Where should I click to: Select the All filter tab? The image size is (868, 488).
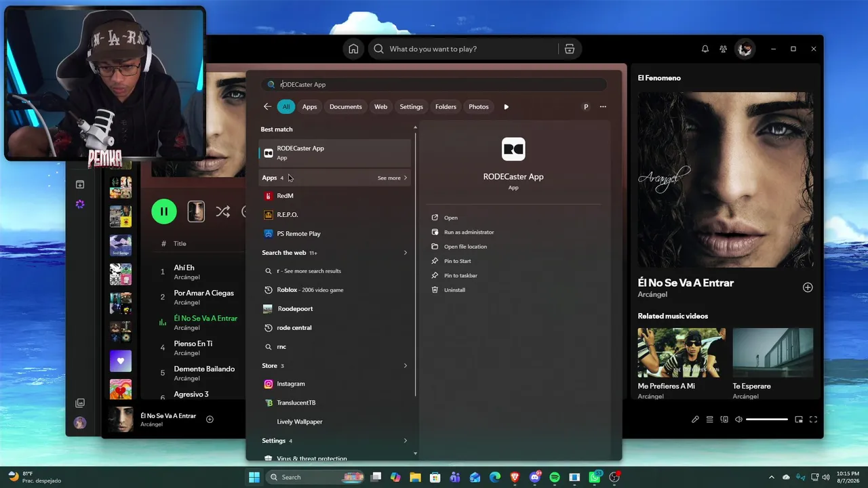[286, 106]
